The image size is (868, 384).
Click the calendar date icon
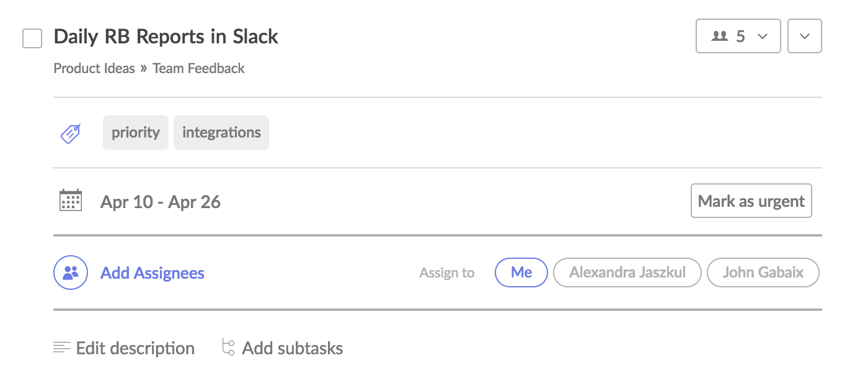click(x=71, y=201)
